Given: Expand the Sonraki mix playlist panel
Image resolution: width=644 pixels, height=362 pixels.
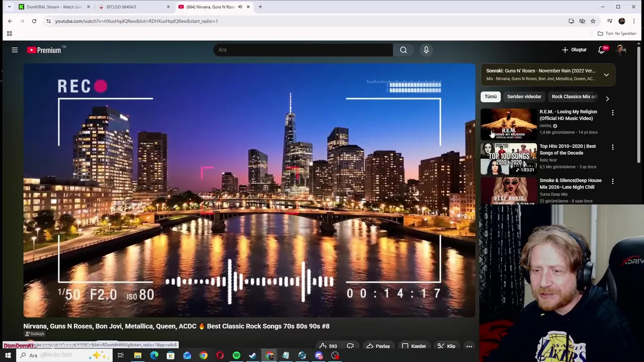Looking at the screenshot, I should pos(606,75).
